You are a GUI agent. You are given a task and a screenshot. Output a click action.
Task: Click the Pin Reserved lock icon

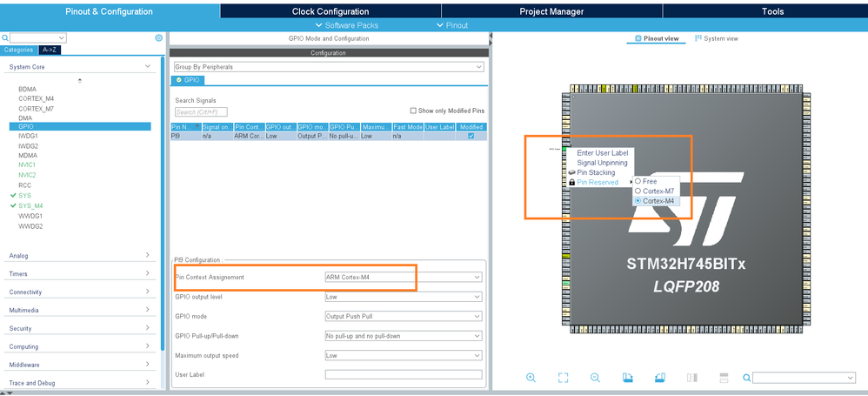click(x=571, y=182)
